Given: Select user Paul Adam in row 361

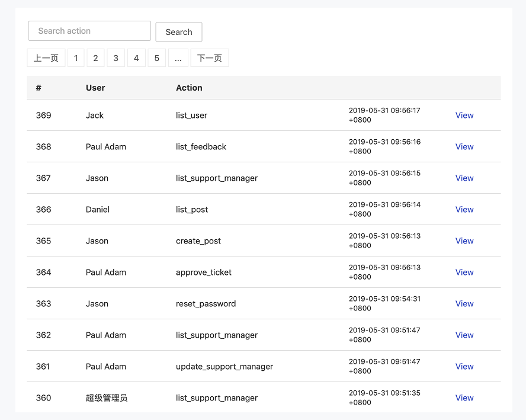Looking at the screenshot, I should [106, 366].
